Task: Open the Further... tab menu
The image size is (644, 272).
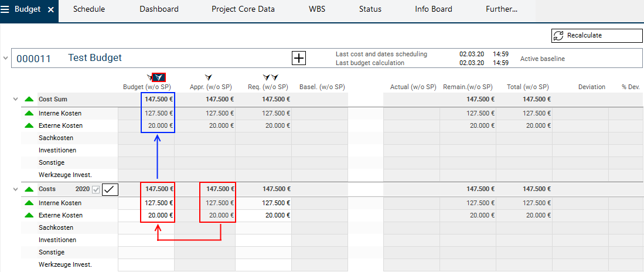Action: pos(502,9)
